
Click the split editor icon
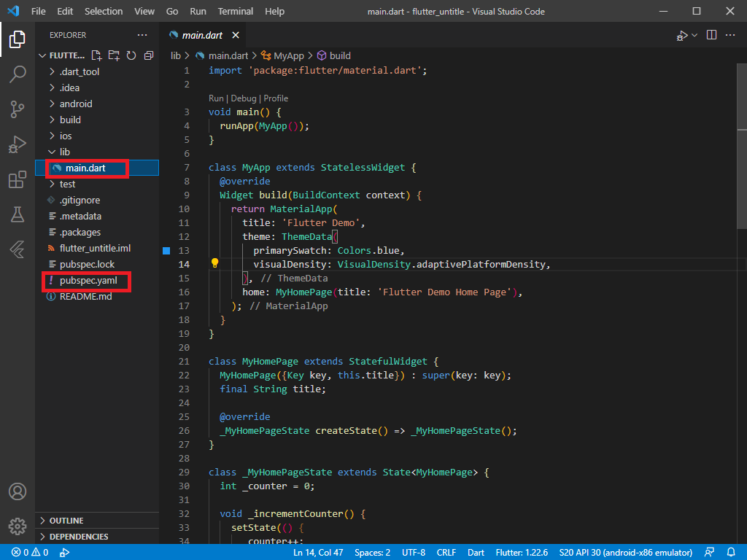(x=711, y=35)
